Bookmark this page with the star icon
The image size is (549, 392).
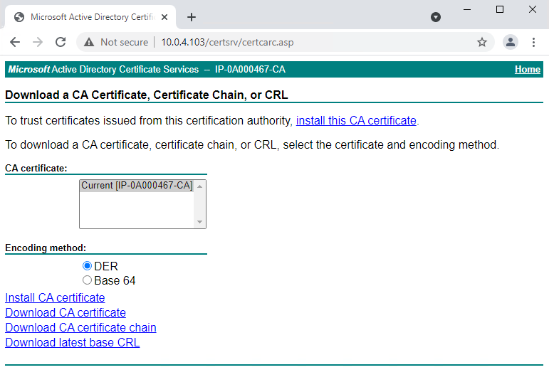[482, 42]
